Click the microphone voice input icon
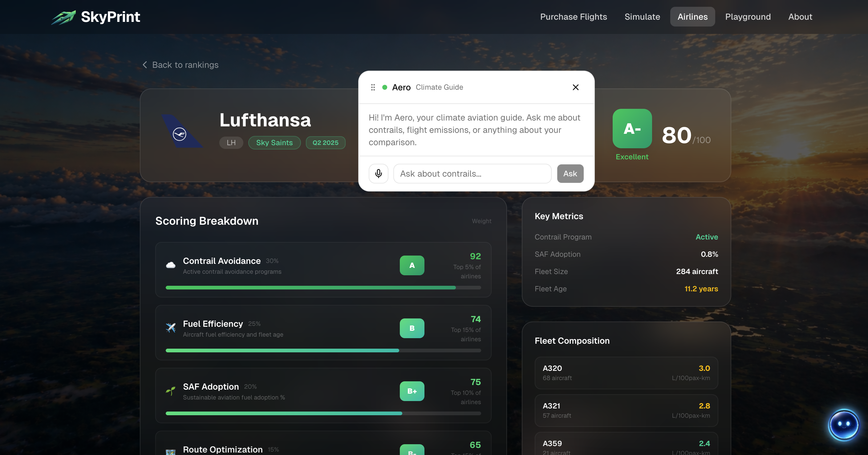The height and width of the screenshot is (455, 868). [378, 174]
